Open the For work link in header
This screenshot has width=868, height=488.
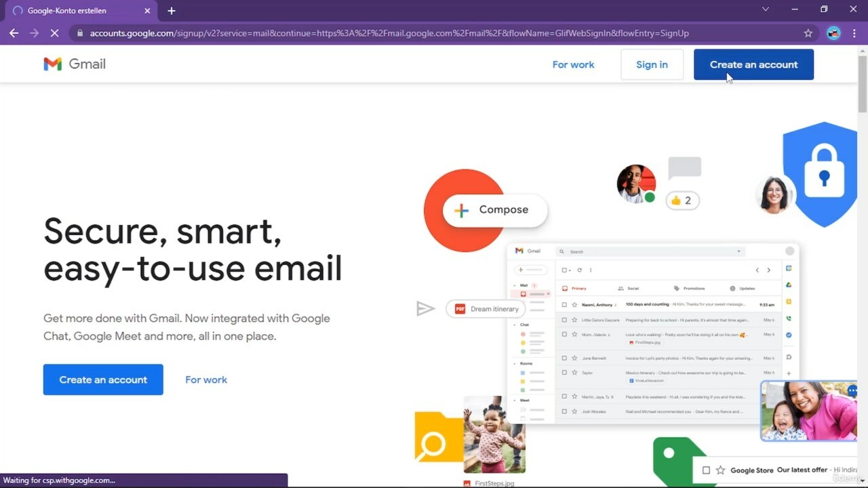(573, 64)
